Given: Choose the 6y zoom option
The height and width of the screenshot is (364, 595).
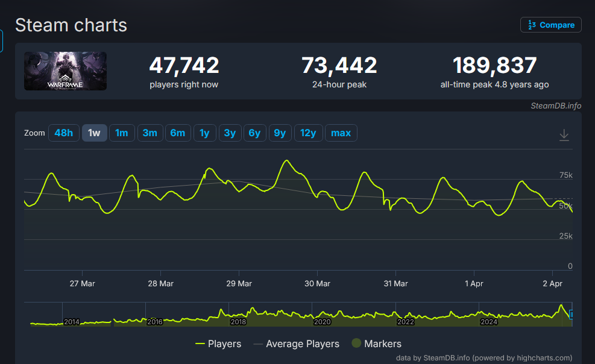Looking at the screenshot, I should click(x=254, y=133).
